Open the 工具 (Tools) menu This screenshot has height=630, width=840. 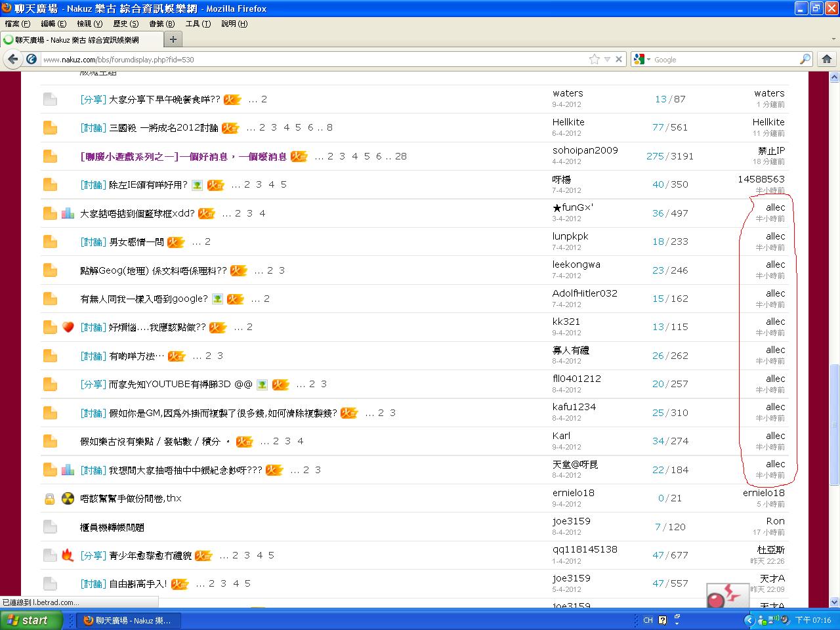click(x=198, y=24)
